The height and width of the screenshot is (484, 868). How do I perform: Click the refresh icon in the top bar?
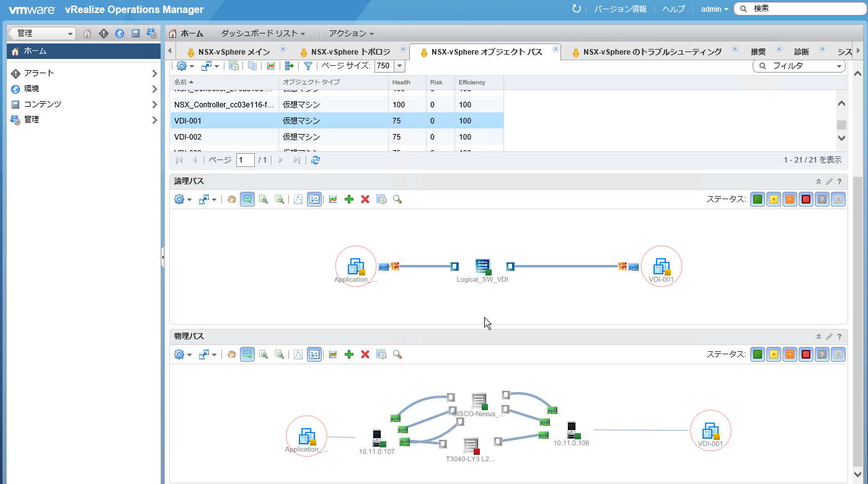pos(577,9)
